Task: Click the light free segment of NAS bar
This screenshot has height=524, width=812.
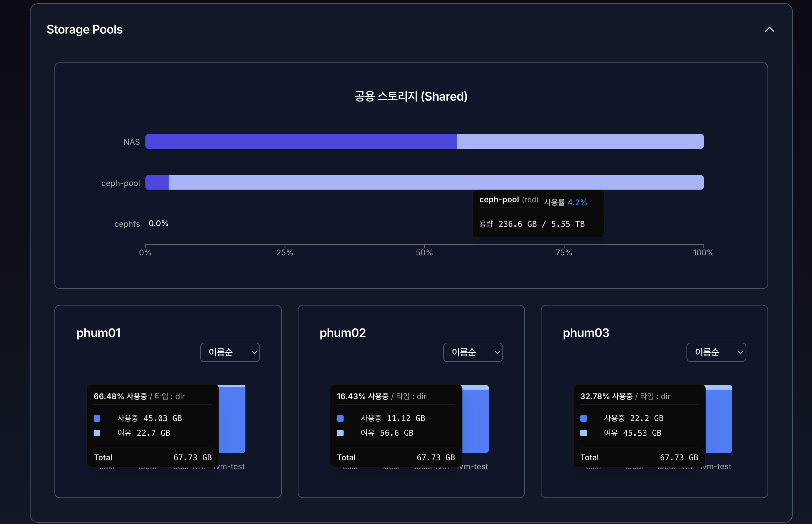Action: 580,141
